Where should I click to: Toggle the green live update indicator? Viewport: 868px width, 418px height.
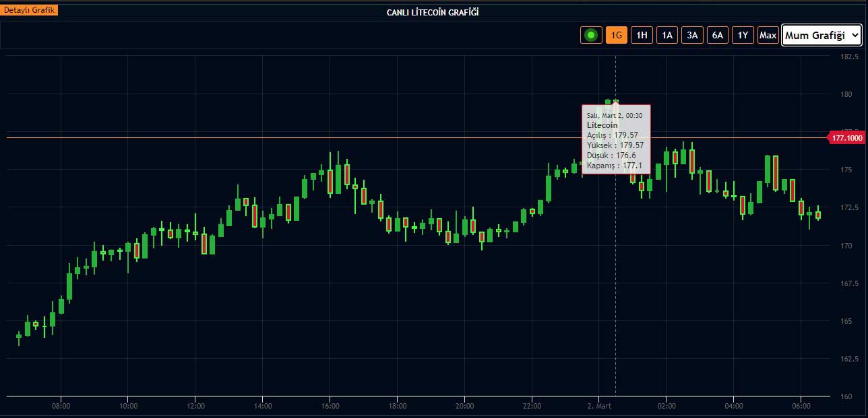coord(592,35)
